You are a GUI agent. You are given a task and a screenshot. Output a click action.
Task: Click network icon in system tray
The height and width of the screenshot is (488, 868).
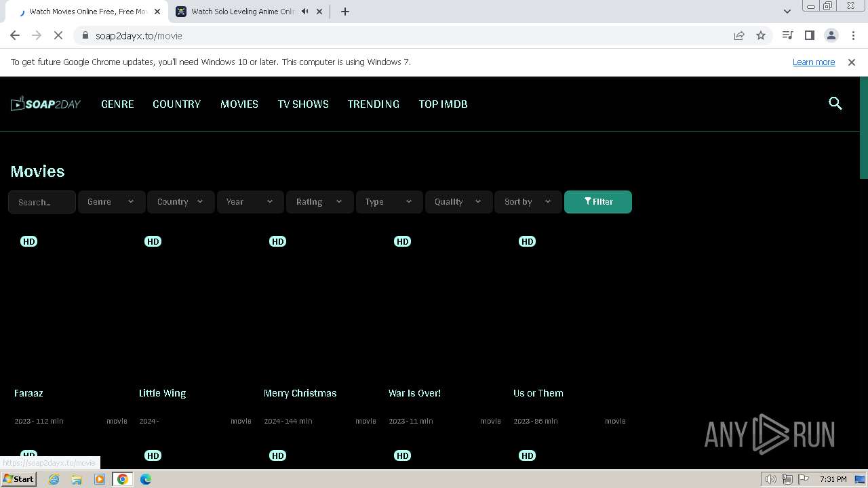(x=787, y=479)
